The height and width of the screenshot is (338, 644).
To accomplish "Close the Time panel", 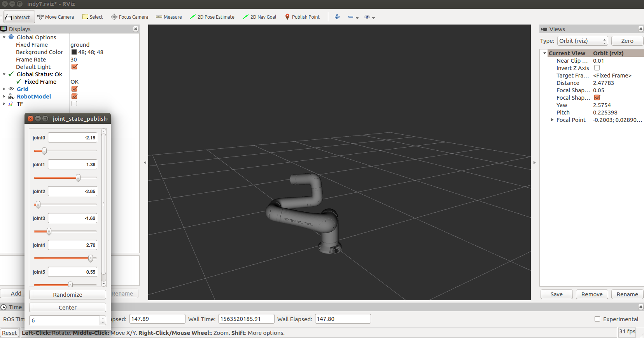I will pos(640,307).
